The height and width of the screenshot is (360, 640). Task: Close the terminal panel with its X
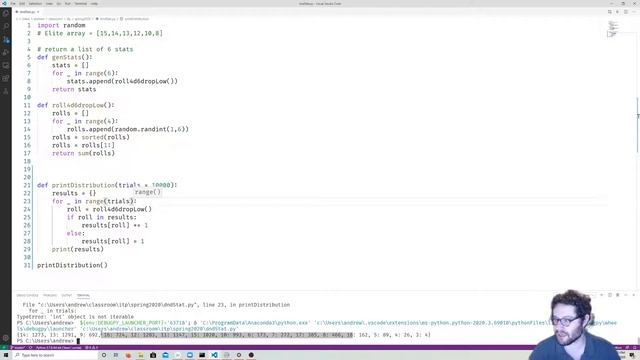[633, 295]
